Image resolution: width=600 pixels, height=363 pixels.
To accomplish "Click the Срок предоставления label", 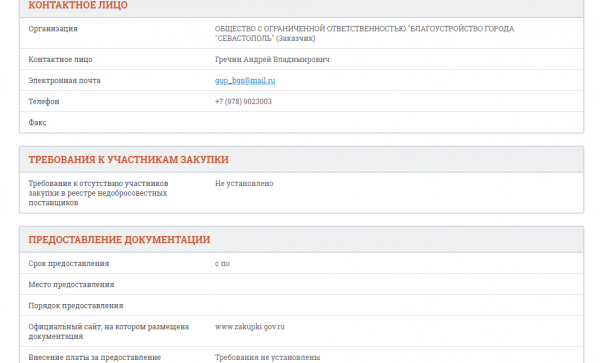I will pyautogui.click(x=69, y=263).
